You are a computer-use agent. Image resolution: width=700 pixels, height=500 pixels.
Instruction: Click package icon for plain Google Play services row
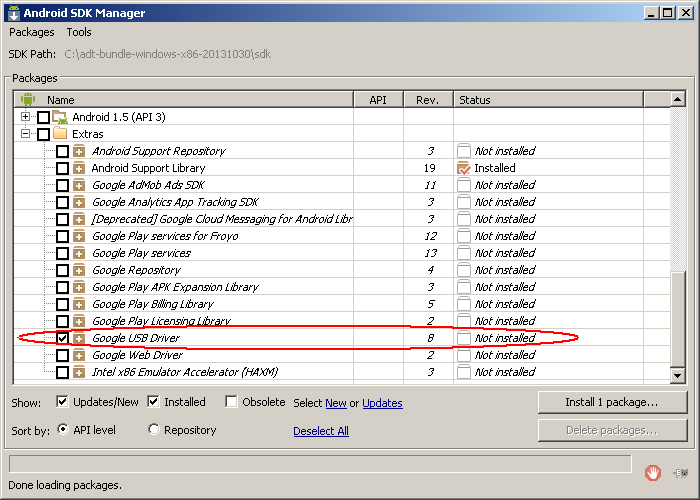[79, 253]
